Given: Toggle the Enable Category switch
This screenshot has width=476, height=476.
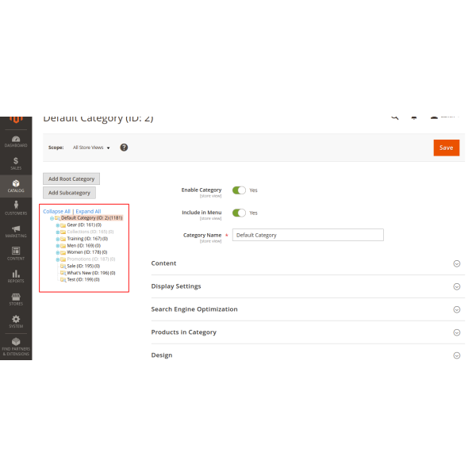Looking at the screenshot, I should click(x=239, y=190).
